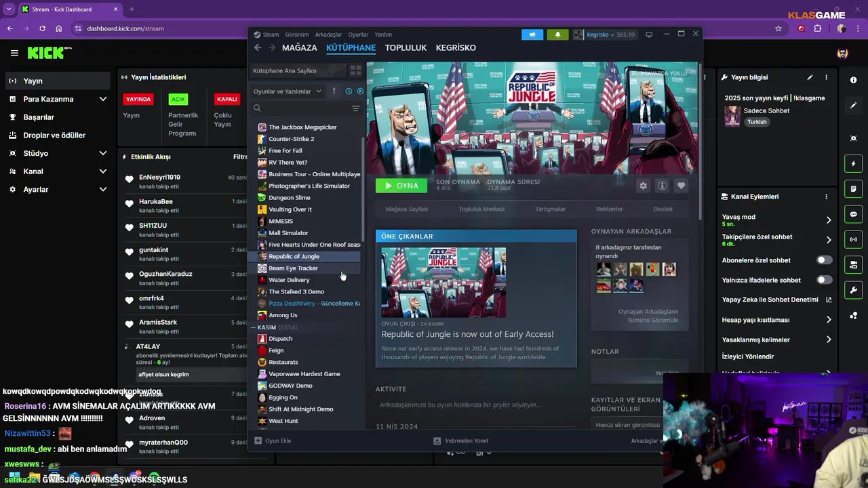This screenshot has width=868, height=488.
Task: Open Görünüm menu
Action: [x=297, y=35]
